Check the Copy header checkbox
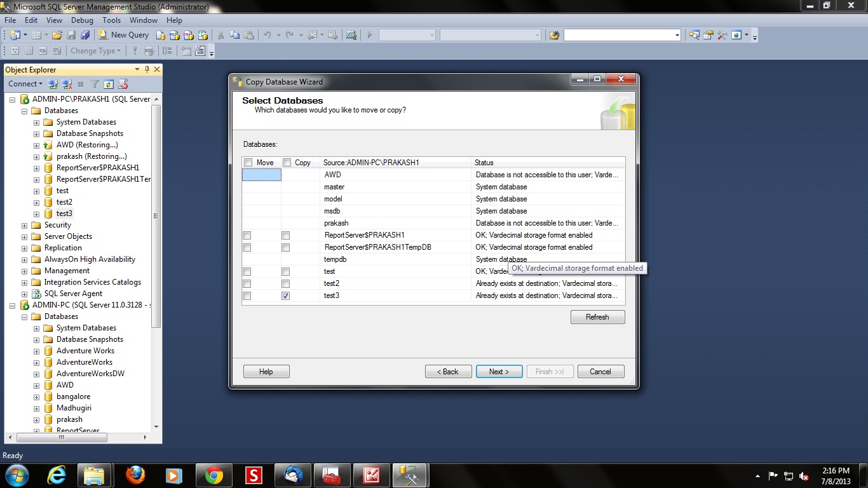 [x=287, y=163]
